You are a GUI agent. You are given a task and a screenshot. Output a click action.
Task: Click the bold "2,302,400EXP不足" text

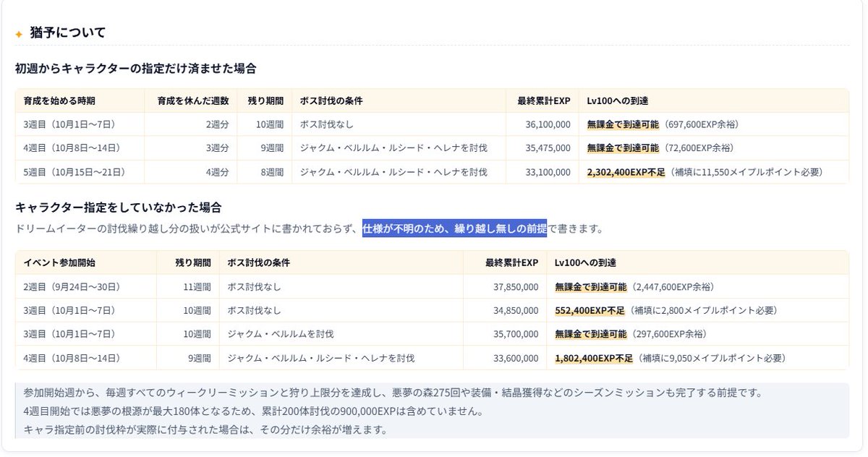click(626, 172)
